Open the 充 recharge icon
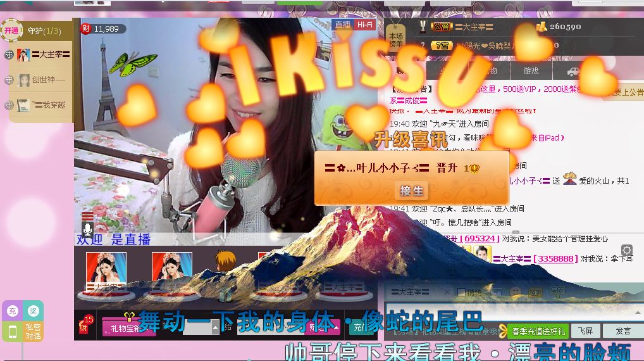644x361 pixels. click(12, 311)
